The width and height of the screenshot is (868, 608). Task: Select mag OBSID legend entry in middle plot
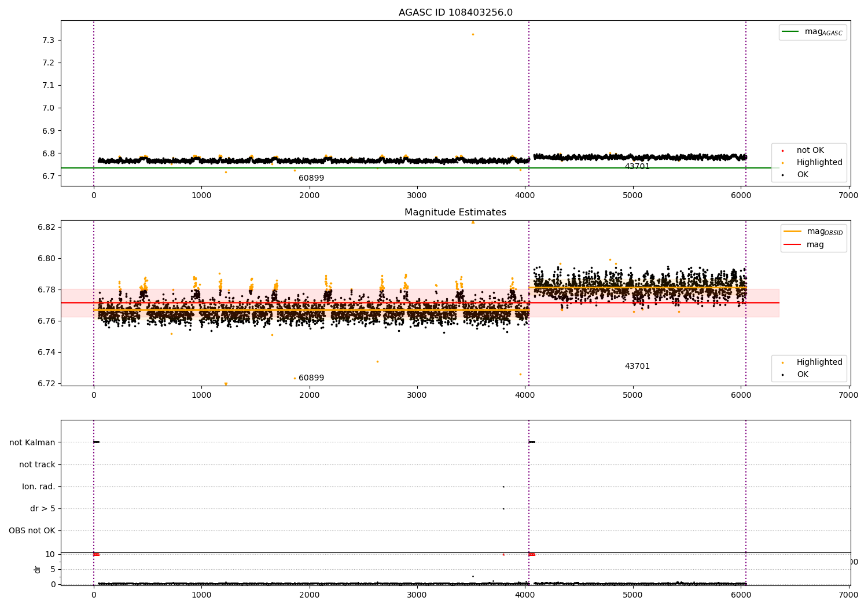pos(813,232)
